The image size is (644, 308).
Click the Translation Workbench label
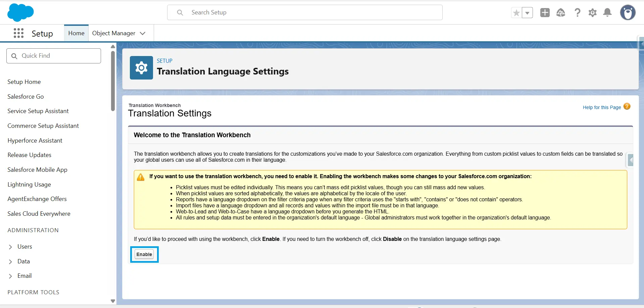155,105
